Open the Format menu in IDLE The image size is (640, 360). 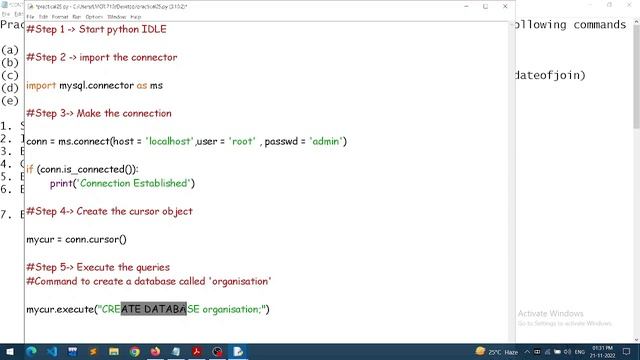[x=60, y=17]
